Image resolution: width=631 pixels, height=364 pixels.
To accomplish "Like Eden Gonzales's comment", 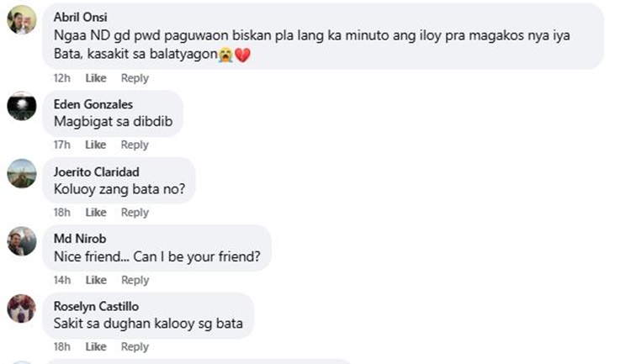I will 96,145.
